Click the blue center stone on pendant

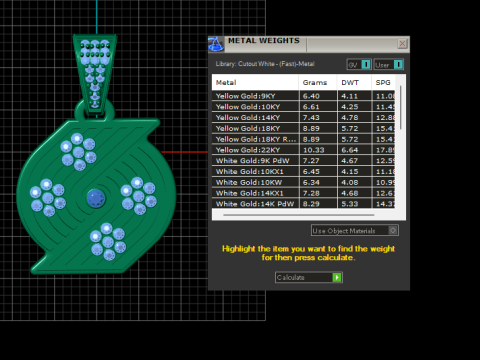tap(96, 198)
